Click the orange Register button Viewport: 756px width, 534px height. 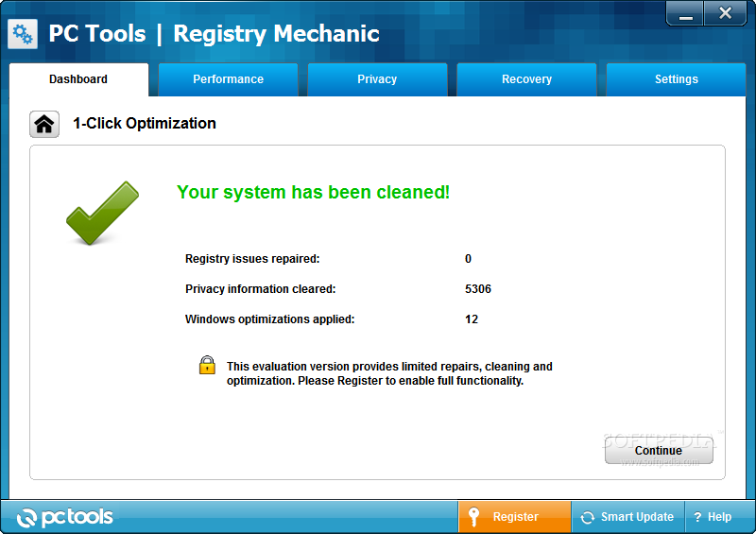(x=514, y=517)
